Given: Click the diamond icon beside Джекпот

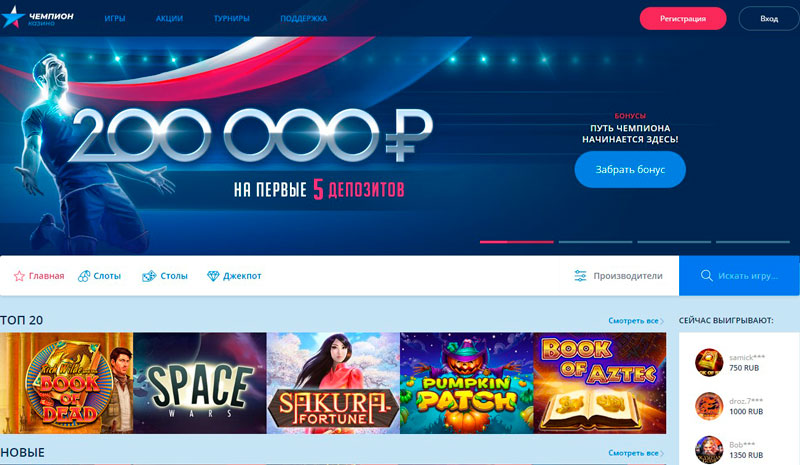Looking at the screenshot, I should 213,276.
